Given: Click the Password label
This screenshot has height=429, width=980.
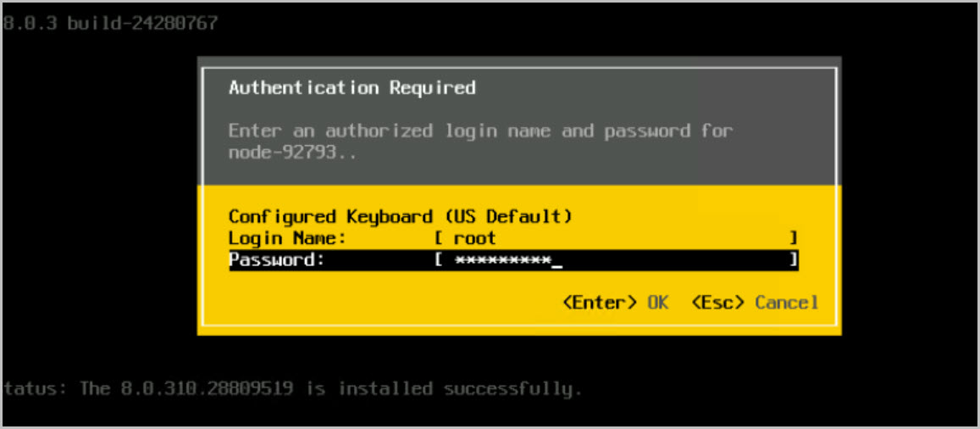Looking at the screenshot, I should click(x=277, y=259).
